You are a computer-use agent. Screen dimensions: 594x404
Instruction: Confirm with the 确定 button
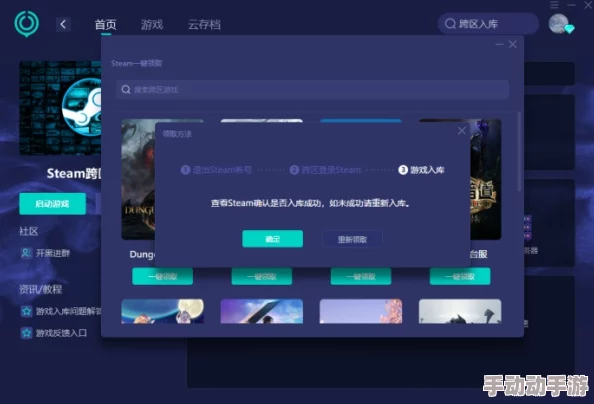pos(272,239)
